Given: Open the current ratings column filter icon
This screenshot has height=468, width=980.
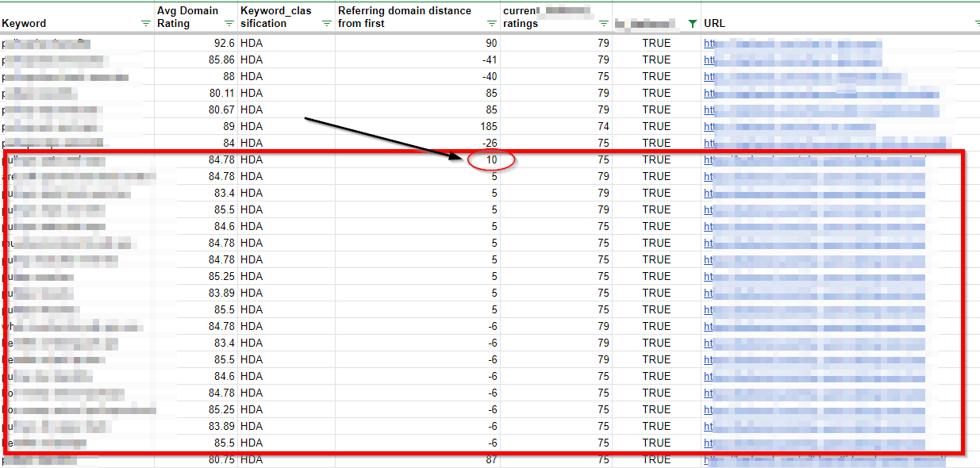Looking at the screenshot, I should click(604, 24).
